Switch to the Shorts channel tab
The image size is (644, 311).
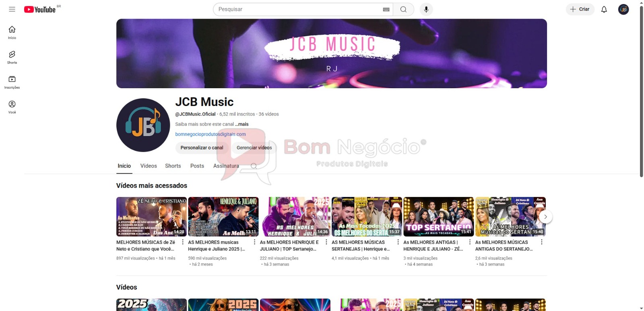tap(173, 166)
